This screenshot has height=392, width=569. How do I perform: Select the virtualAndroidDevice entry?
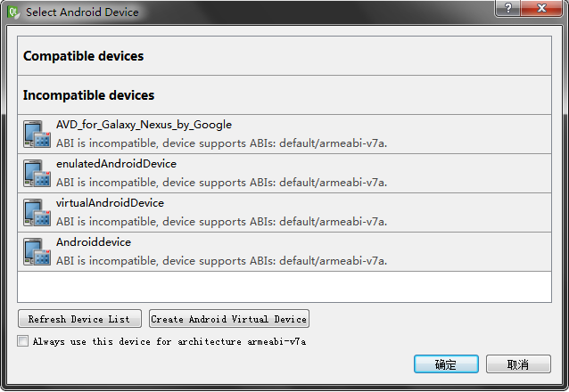[x=284, y=213]
